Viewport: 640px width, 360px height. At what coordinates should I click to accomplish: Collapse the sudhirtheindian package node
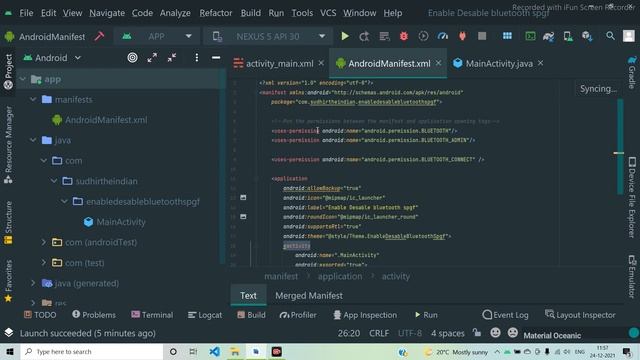tap(54, 181)
